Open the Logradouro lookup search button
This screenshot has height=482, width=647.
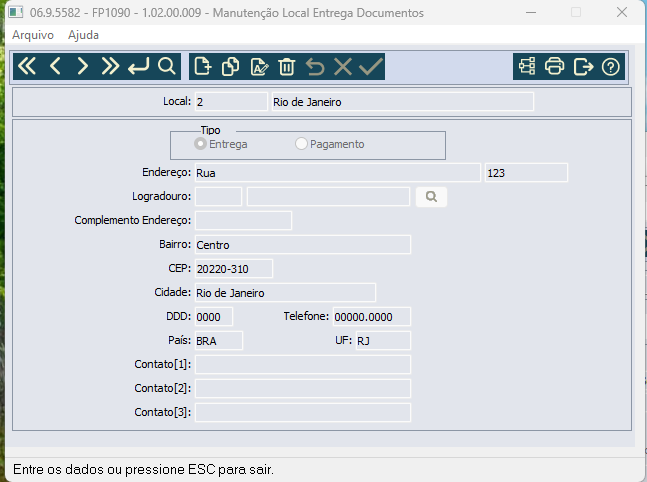431,197
